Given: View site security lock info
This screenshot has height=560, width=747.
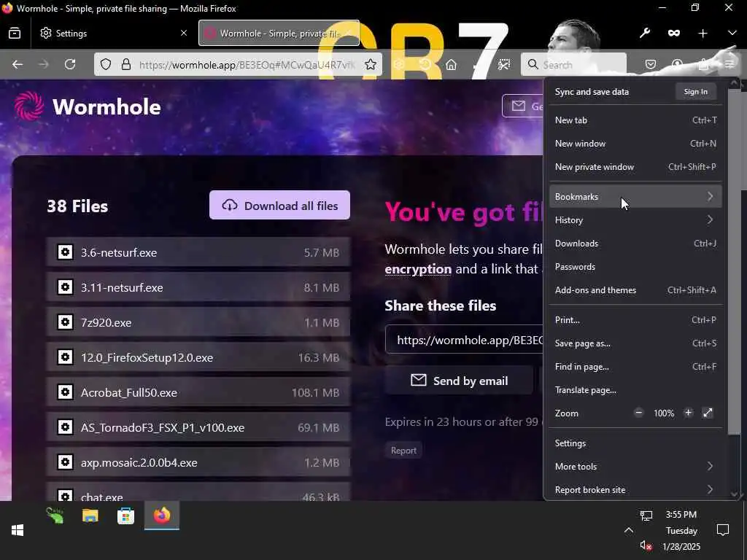Looking at the screenshot, I should (126, 64).
